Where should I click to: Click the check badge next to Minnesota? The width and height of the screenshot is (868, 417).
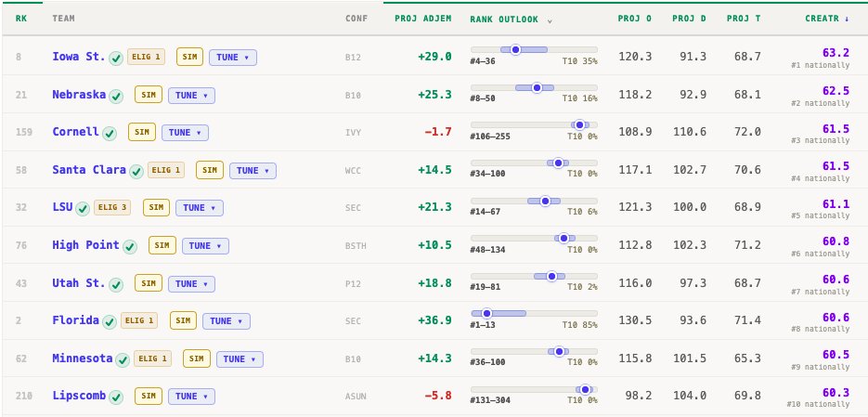[x=123, y=360]
